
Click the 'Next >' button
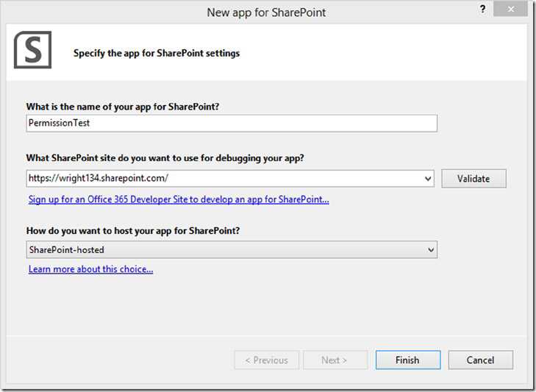point(334,360)
